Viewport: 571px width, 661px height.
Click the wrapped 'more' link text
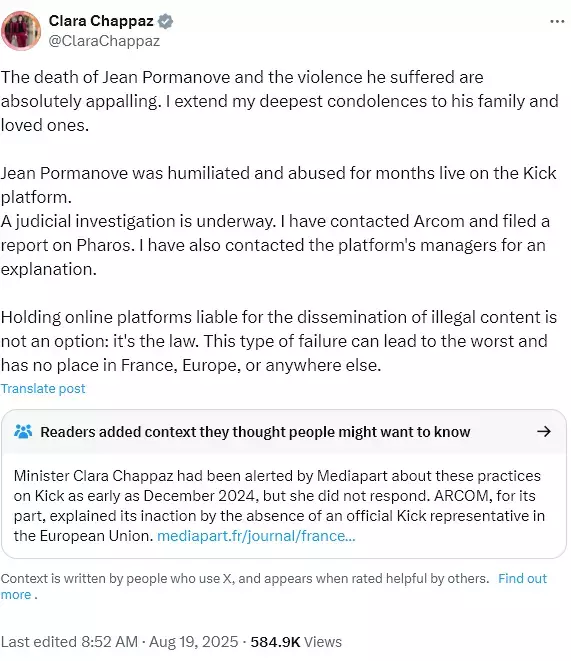pyautogui.click(x=16, y=595)
